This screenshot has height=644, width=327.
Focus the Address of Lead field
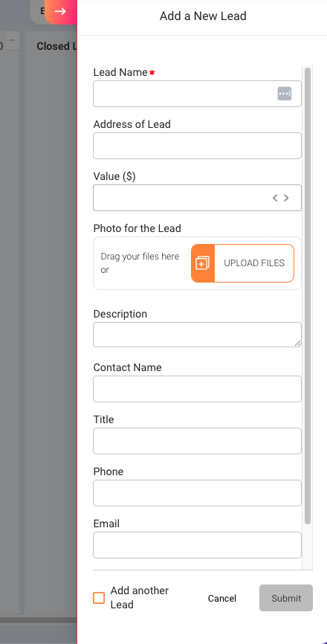(197, 146)
